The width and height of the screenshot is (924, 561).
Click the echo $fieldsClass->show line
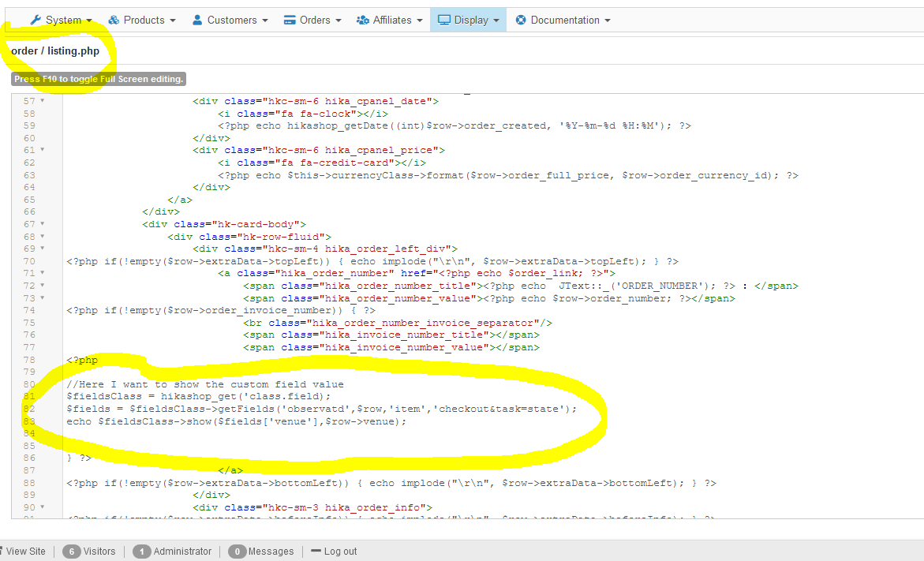[x=236, y=421]
